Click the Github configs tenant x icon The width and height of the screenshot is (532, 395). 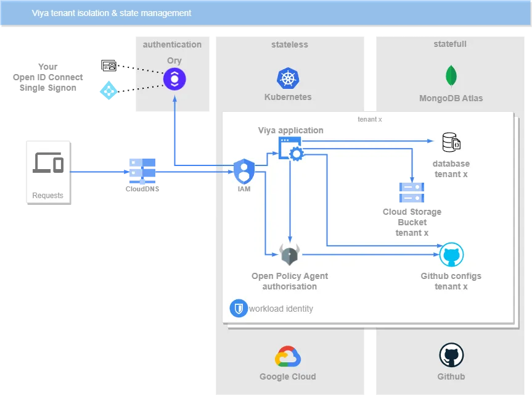(x=451, y=254)
